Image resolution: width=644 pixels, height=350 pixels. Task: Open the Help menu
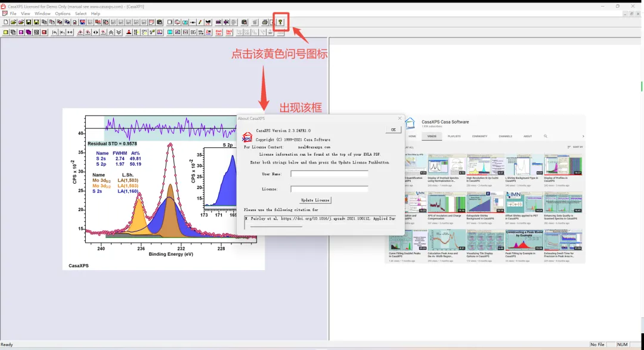pyautogui.click(x=95, y=14)
